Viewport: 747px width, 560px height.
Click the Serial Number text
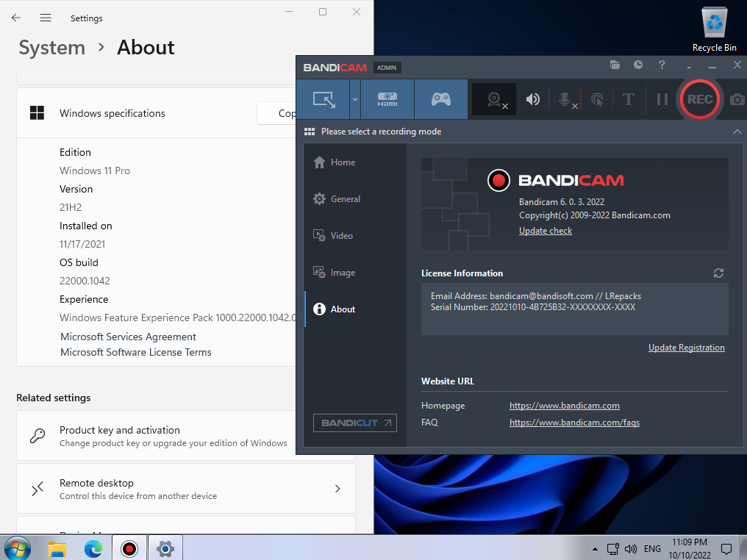pyautogui.click(x=532, y=307)
